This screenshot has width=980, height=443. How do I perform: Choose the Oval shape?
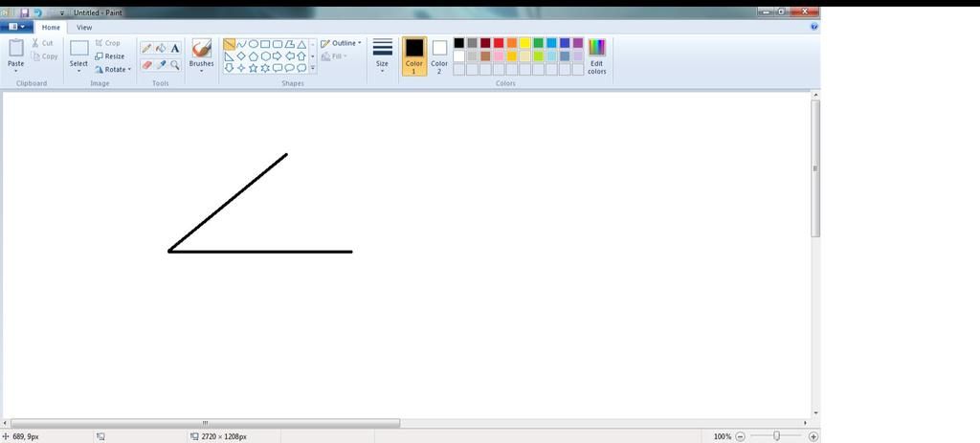tap(253, 44)
